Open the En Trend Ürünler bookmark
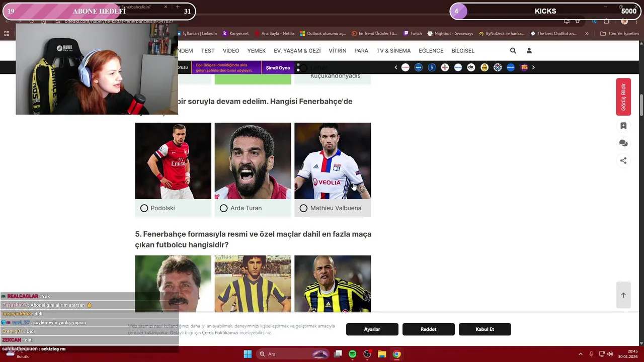The image size is (644, 362). 374,34
